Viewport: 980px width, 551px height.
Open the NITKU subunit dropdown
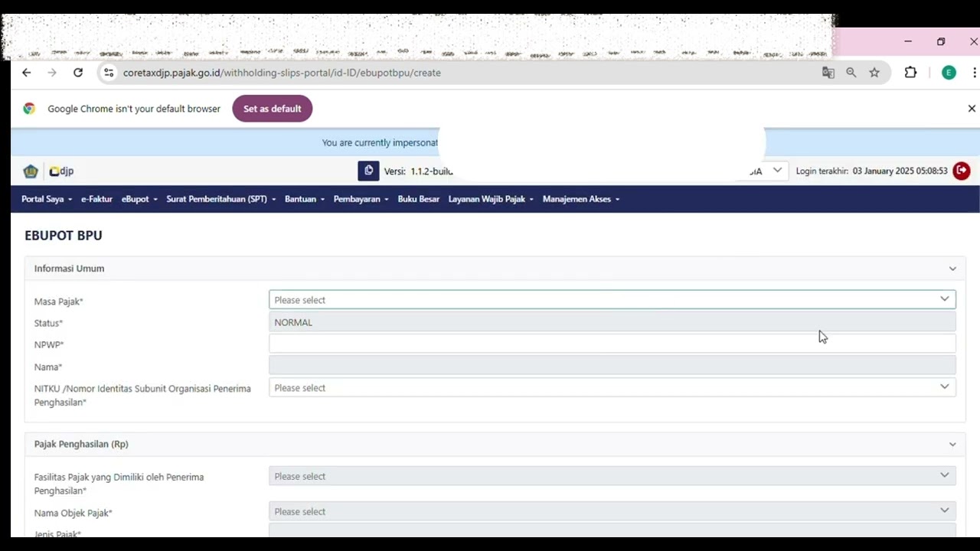(x=612, y=388)
